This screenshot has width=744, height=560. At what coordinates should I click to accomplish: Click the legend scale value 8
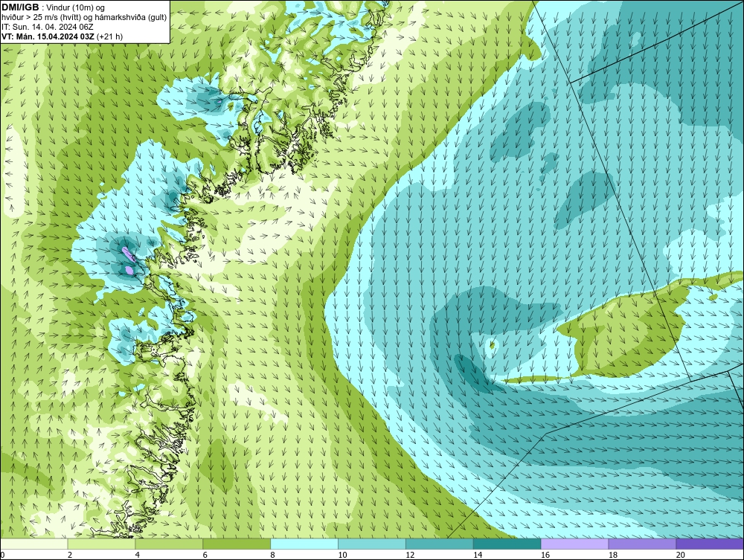click(x=272, y=555)
